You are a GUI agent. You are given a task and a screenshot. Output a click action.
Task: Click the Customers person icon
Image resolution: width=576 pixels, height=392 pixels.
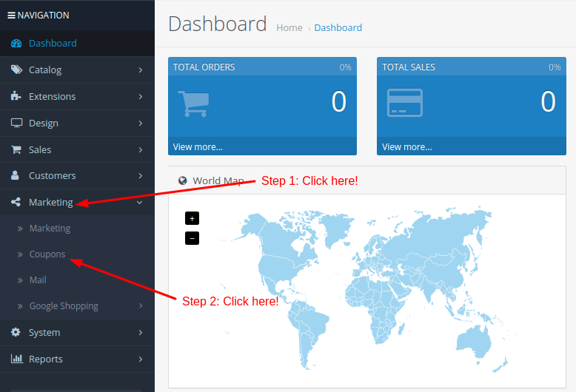(15, 175)
